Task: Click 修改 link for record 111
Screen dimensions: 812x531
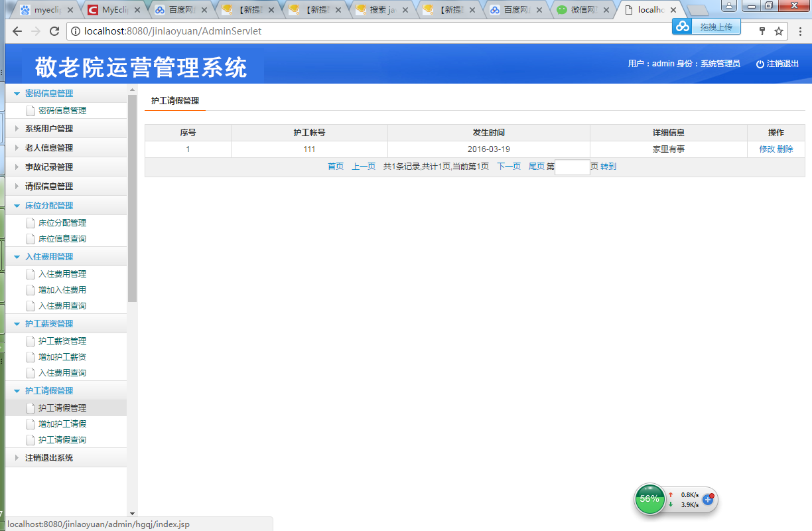Action: tap(767, 149)
